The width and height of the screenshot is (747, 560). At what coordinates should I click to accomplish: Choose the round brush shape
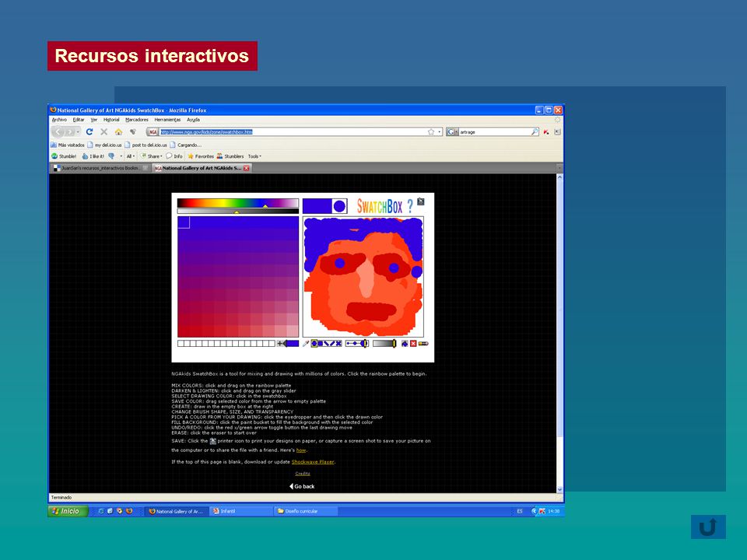(314, 343)
